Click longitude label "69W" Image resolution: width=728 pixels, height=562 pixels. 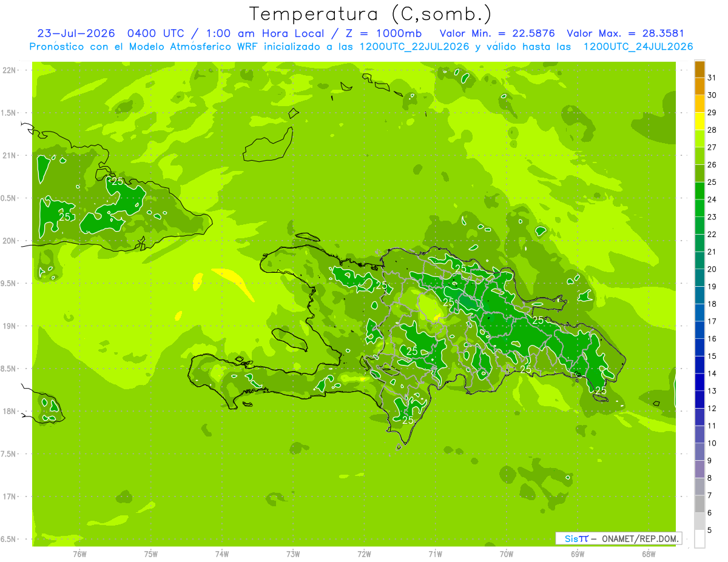578,554
